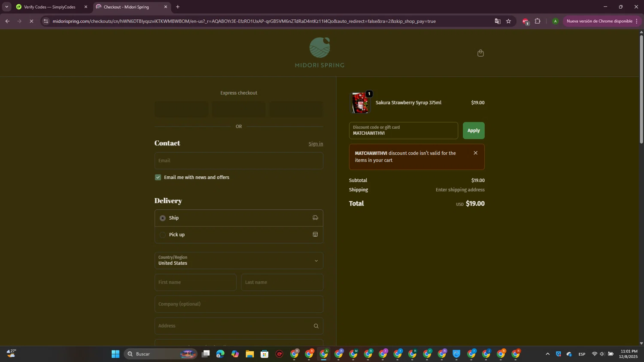Close the Verify Codes — SimplyCodes tab
The image size is (644, 362).
click(x=86, y=7)
